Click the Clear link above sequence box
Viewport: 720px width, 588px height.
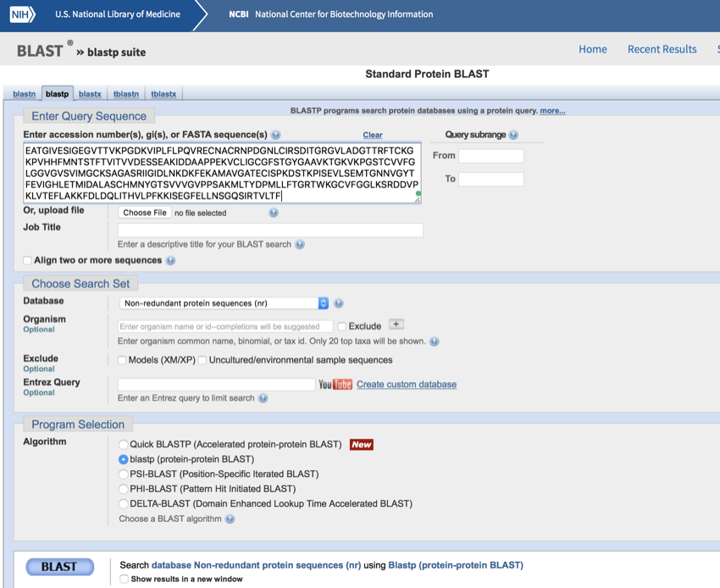point(372,135)
